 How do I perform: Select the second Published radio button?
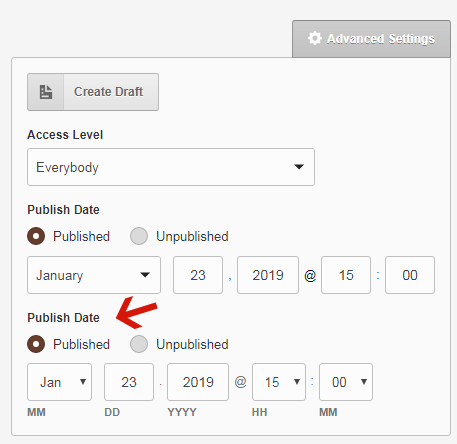click(x=36, y=344)
